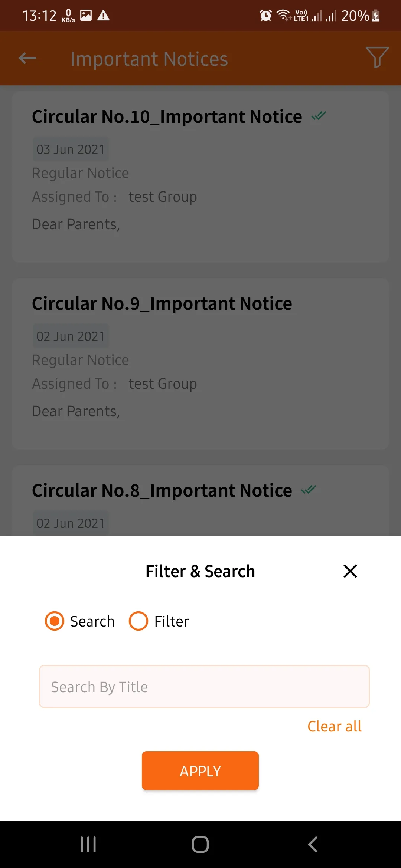401x868 pixels.
Task: Tap the back arrow in header
Action: 27,58
